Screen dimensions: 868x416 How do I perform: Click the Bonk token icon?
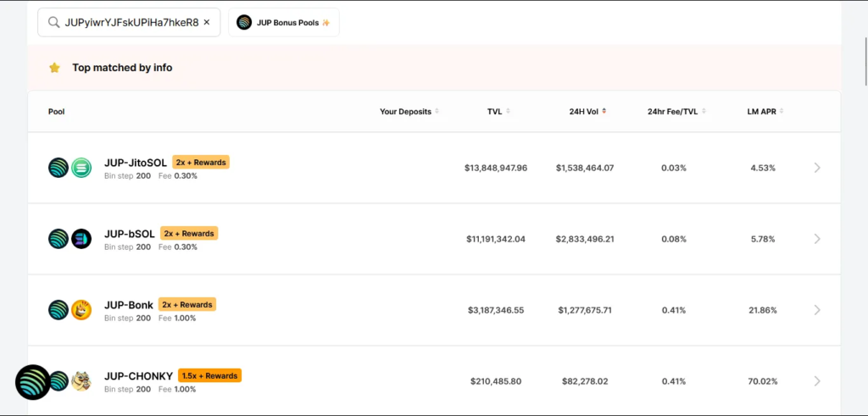81,310
